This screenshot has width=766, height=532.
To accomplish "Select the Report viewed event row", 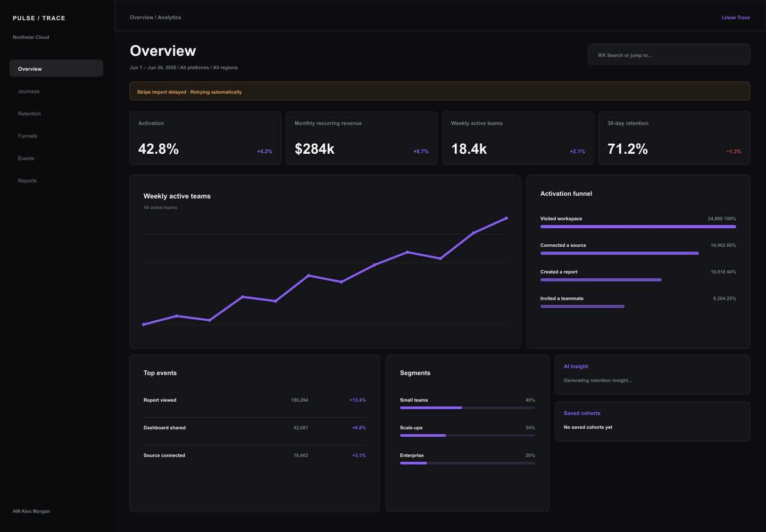I will (255, 400).
